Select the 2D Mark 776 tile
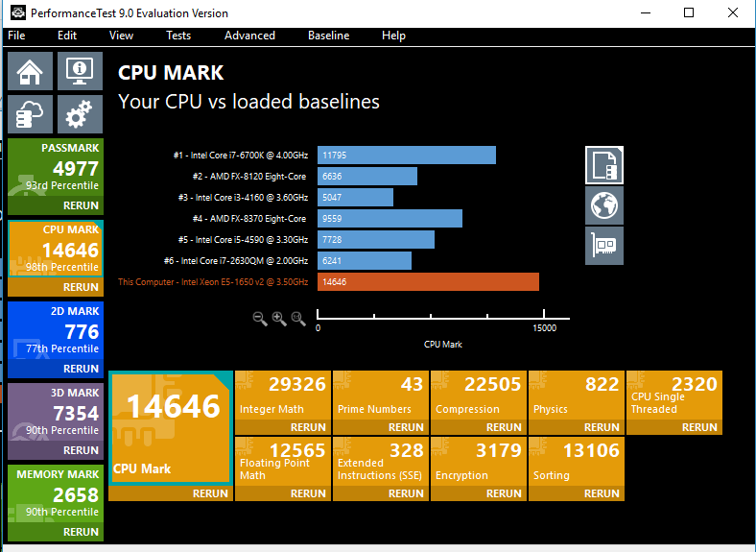Image resolution: width=756 pixels, height=552 pixels. click(56, 330)
